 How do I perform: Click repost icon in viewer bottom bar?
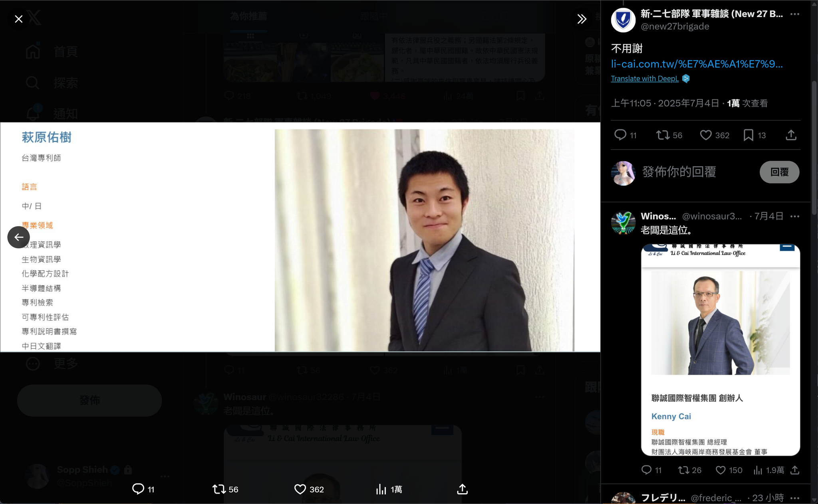[219, 489]
